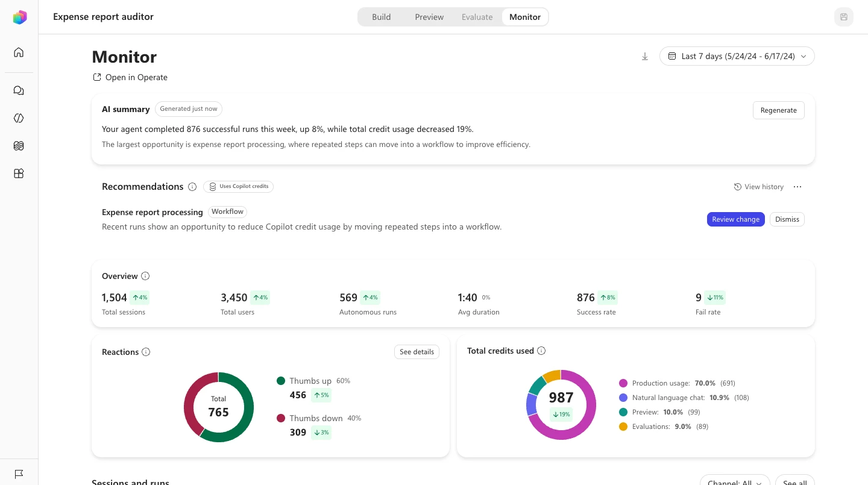Screen dimensions: 868x485
Task: Click the Thumbs up green legend dot
Action: coord(281,381)
